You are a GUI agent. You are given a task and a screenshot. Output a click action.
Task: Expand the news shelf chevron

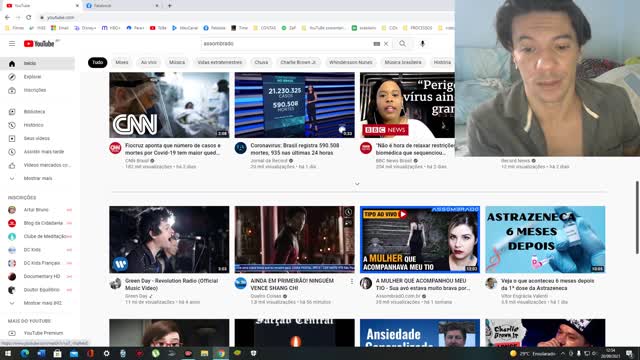(x=357, y=184)
